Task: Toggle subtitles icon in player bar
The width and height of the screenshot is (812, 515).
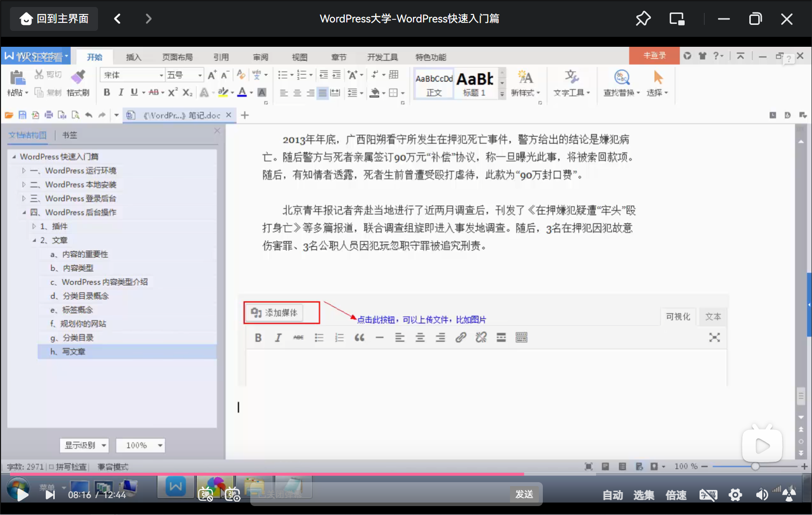Action: [x=708, y=495]
